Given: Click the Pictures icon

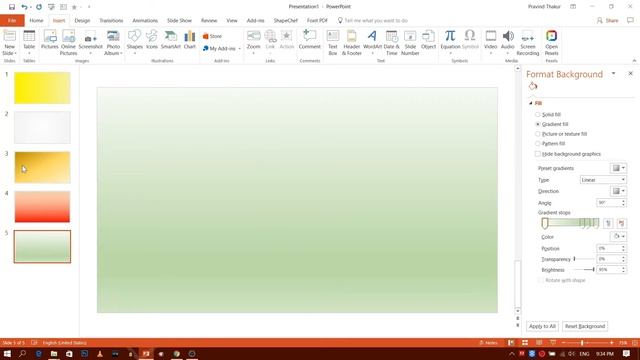Looking at the screenshot, I should 50,40.
